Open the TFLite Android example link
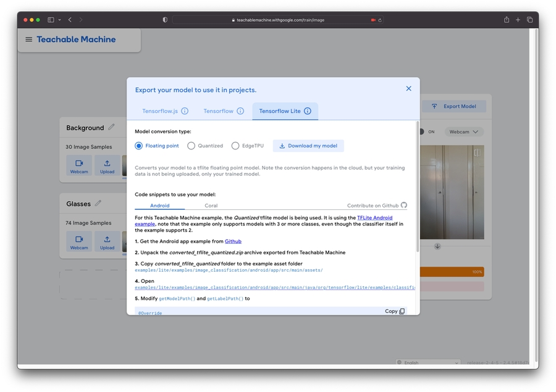This screenshot has width=556, height=392. 374,218
